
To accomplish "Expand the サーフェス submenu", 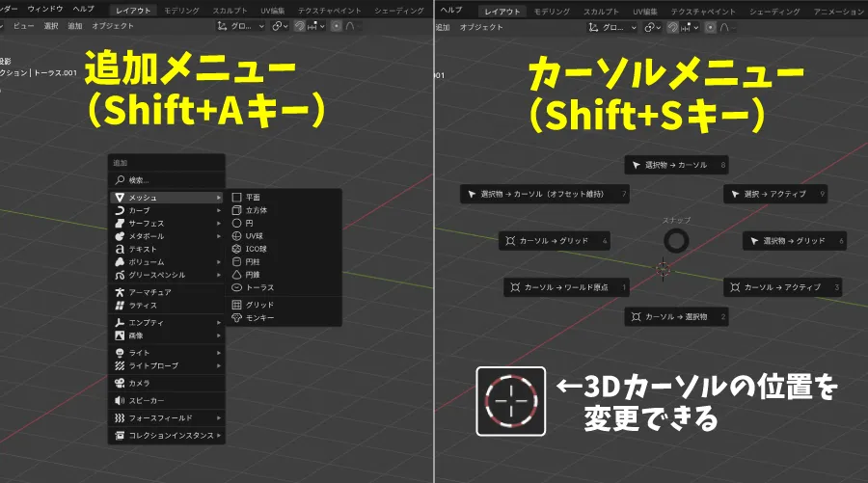I will [167, 223].
